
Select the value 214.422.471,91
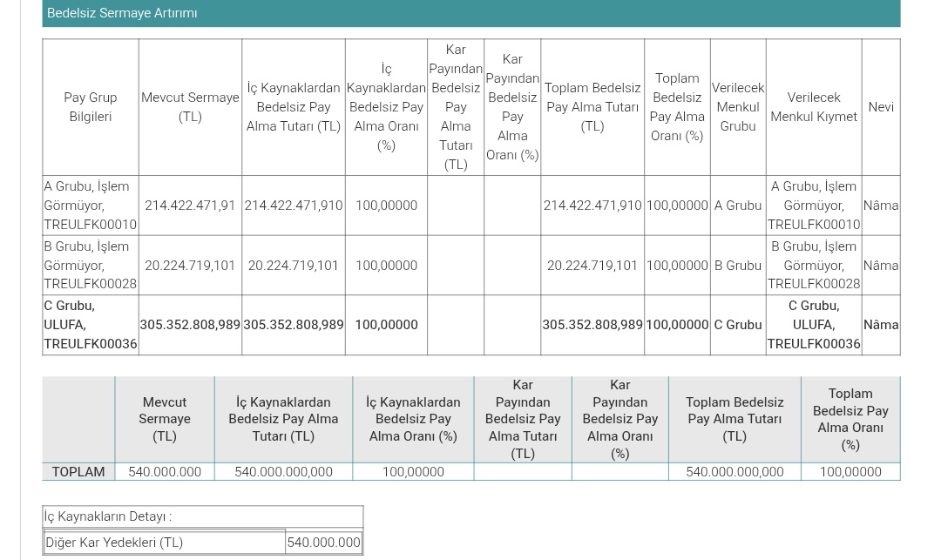tap(190, 205)
